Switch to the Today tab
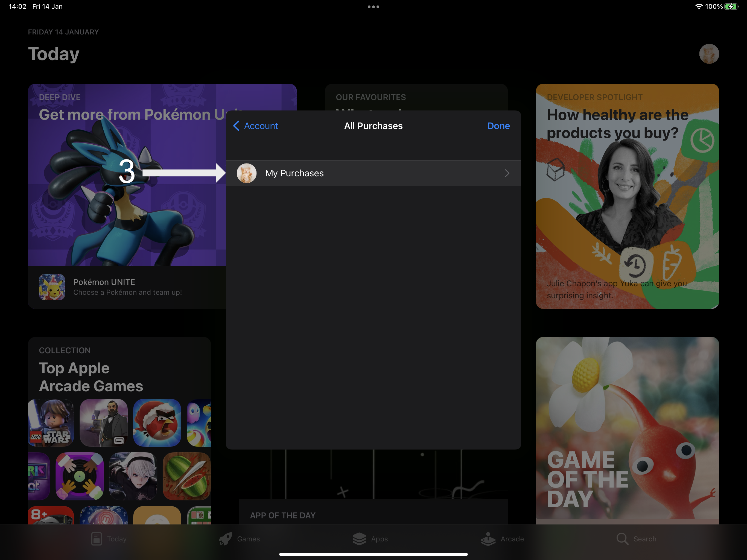The image size is (747, 560). [x=109, y=539]
